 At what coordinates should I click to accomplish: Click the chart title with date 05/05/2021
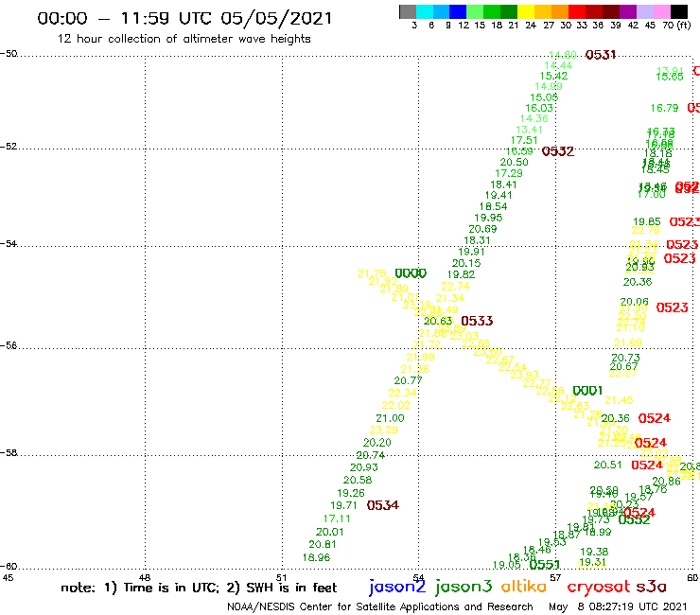(184, 18)
